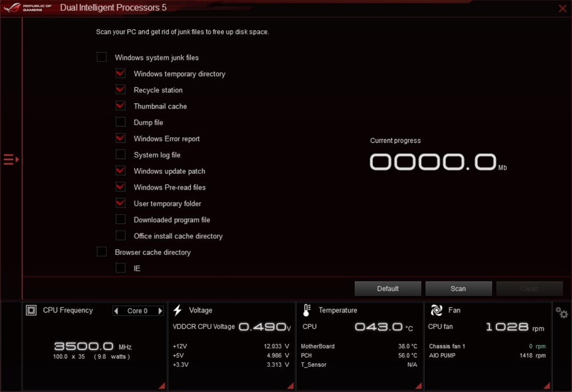Click the 100.0 x 35 multiplier text
Image resolution: width=572 pixels, height=392 pixels.
pyautogui.click(x=69, y=357)
